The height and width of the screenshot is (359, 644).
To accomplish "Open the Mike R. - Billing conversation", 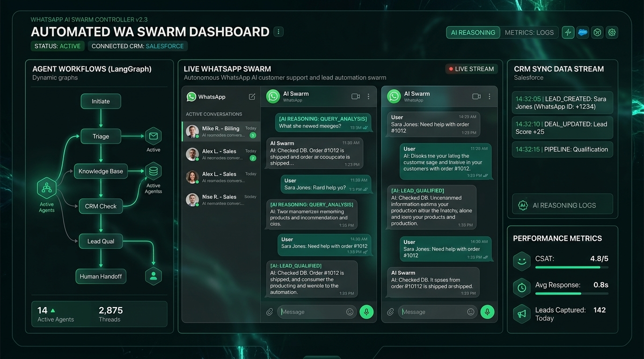I will point(221,131).
